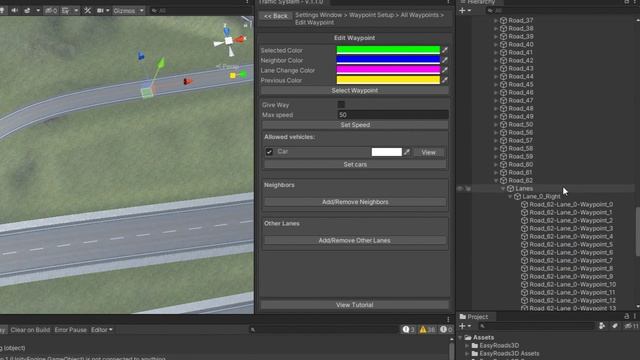Expand Road_61 in Hierarchy
This screenshot has width=640, height=360.
[x=496, y=173]
